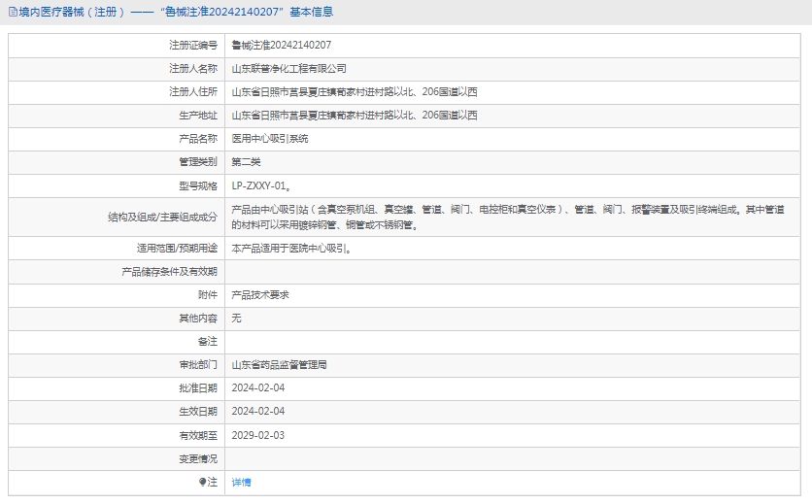Open the 详情 link

pyautogui.click(x=241, y=482)
